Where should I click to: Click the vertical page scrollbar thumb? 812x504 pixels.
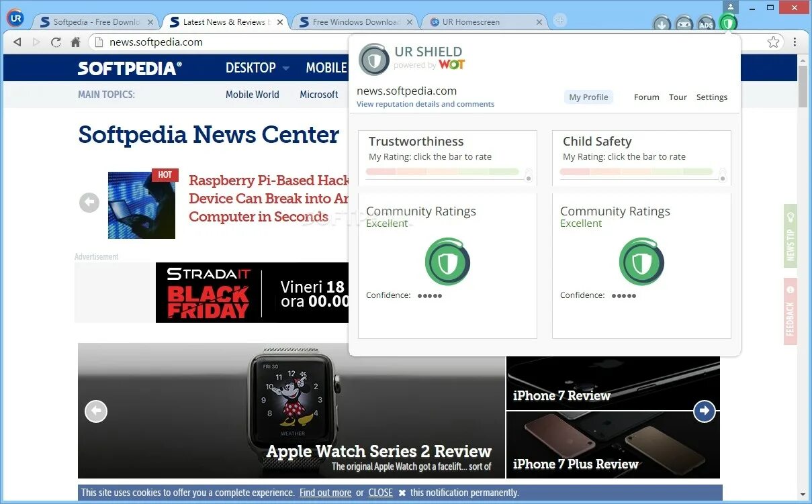pyautogui.click(x=803, y=86)
